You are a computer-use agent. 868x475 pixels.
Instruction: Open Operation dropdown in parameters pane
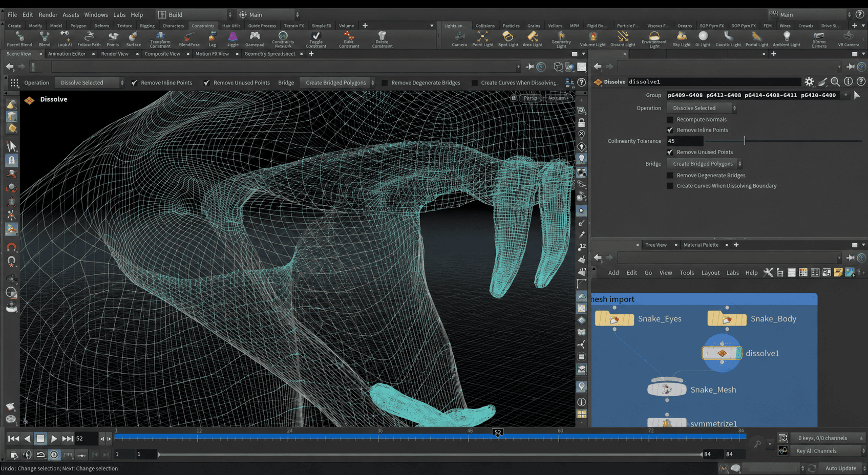pos(702,108)
